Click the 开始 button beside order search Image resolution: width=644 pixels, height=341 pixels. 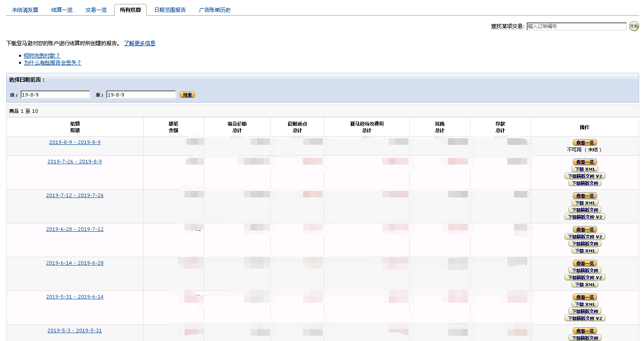[x=634, y=26]
